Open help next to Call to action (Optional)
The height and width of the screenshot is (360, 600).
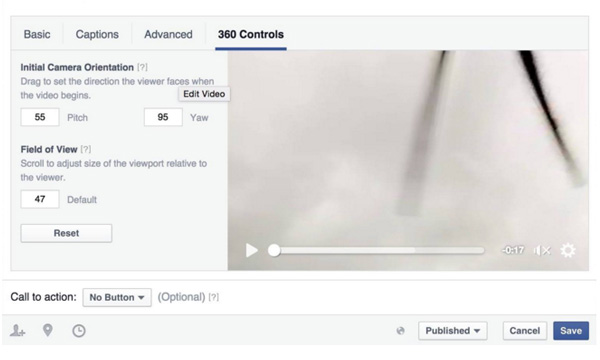[x=214, y=297]
